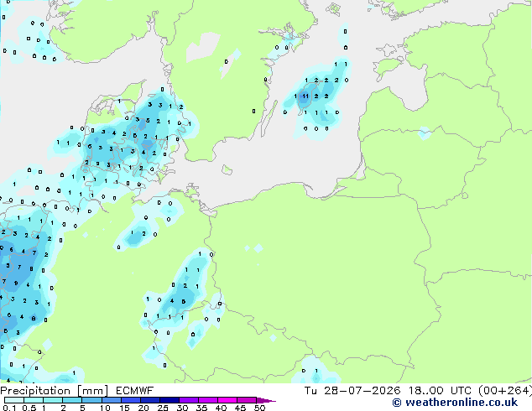Screen dimensions: 532x411
Task: Click the 25–30 mm legend swatch
Action: click(x=170, y=400)
